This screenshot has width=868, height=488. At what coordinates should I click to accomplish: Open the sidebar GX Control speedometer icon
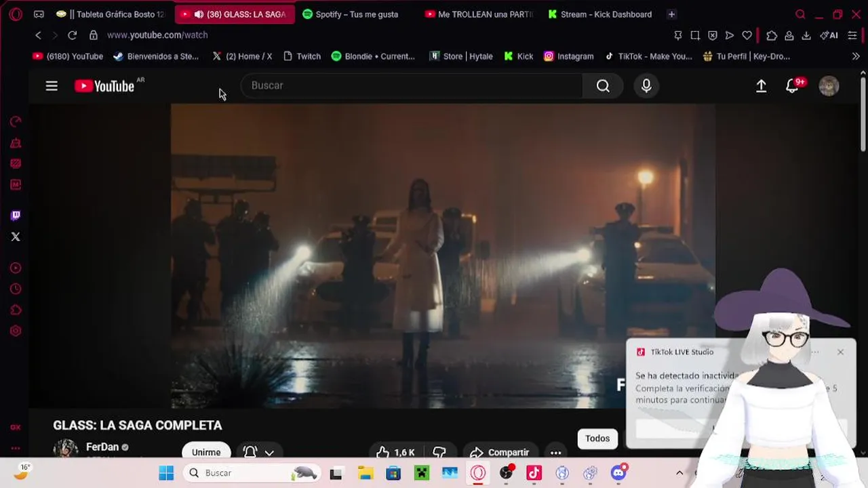tap(16, 122)
